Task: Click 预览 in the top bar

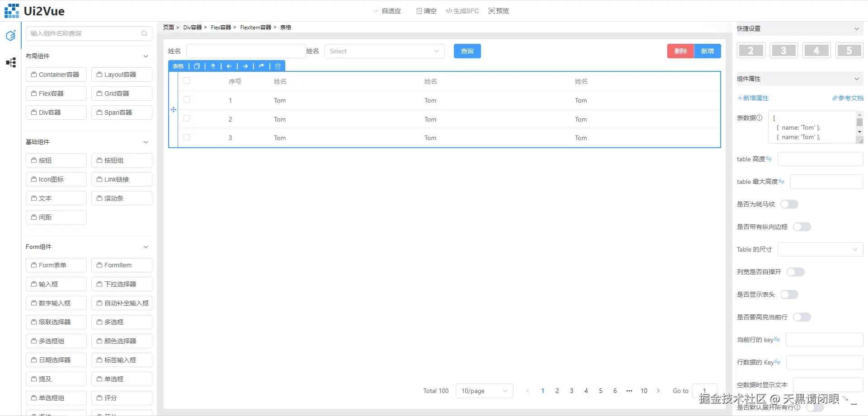Action: (499, 11)
